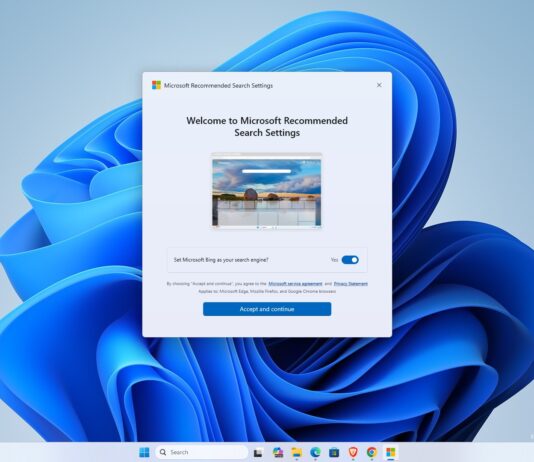Launch Brave browser from the taskbar
534x462 pixels.
(x=353, y=452)
